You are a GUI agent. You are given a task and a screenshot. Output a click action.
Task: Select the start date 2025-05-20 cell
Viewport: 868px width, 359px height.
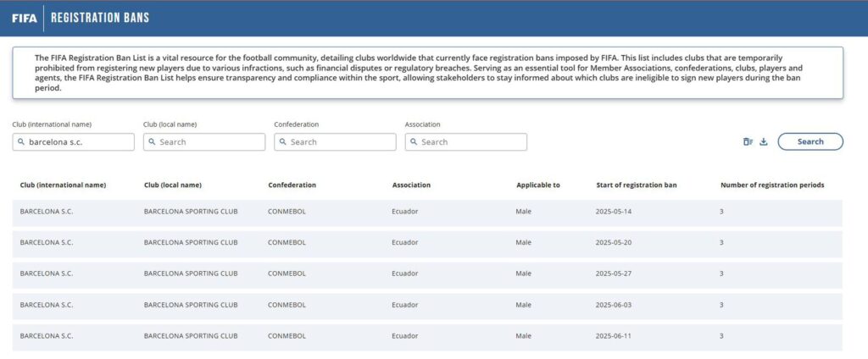pos(614,243)
